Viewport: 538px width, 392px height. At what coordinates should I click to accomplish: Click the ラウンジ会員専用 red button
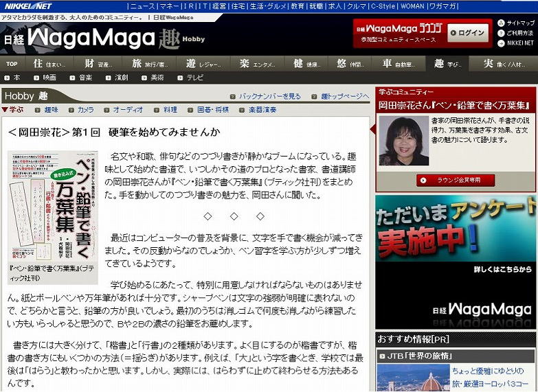(456, 180)
